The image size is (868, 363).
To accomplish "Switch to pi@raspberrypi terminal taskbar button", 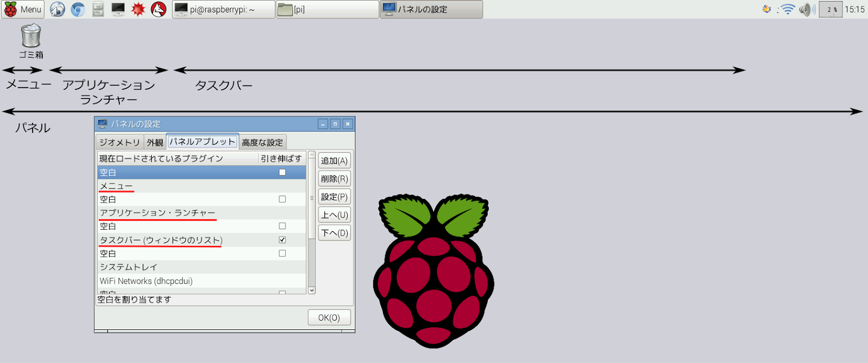I will [224, 9].
